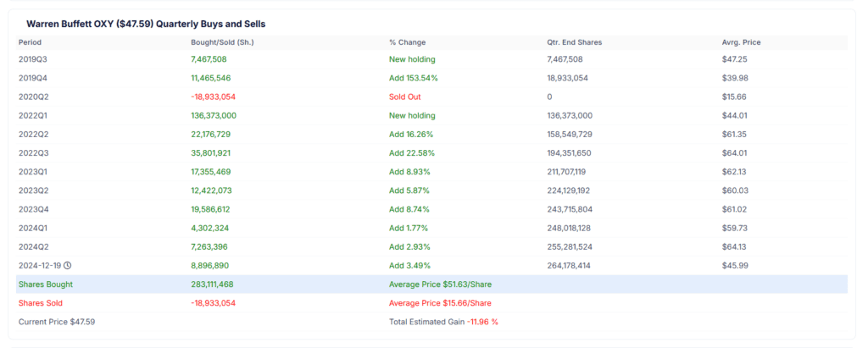Click the Avrg. Price column header
The height and width of the screenshot is (348, 868).
click(x=741, y=42)
